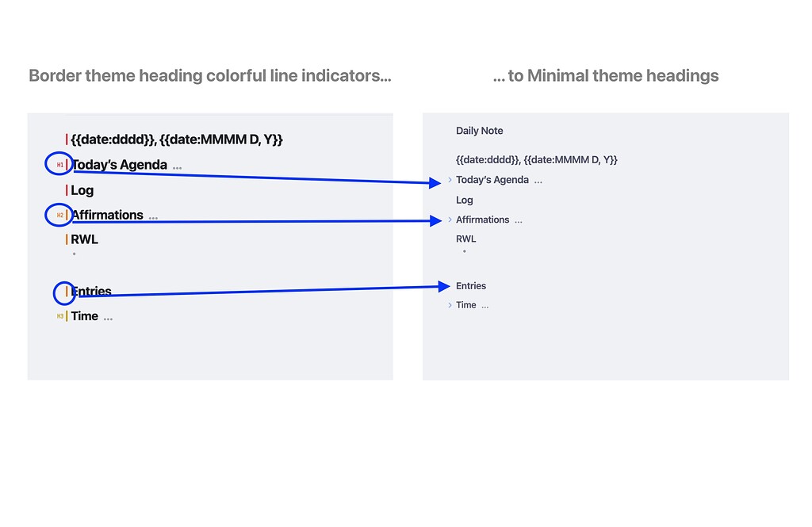Click the circled line indicator before Entries
Viewport: 812px width, 527px height.
(67, 292)
